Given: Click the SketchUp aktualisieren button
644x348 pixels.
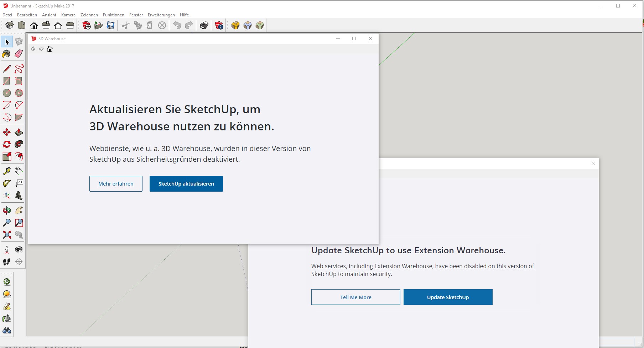Looking at the screenshot, I should coord(186,184).
